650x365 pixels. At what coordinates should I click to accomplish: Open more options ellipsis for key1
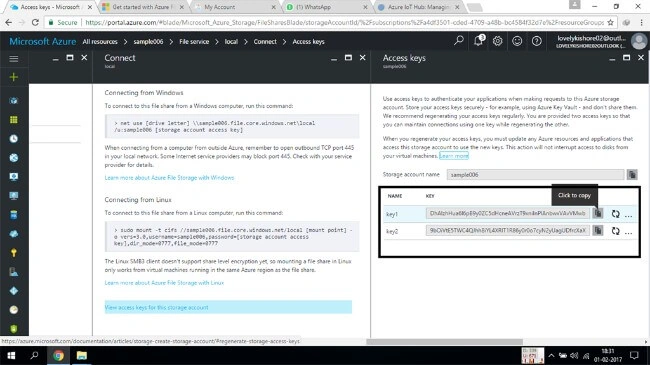pyautogui.click(x=628, y=215)
